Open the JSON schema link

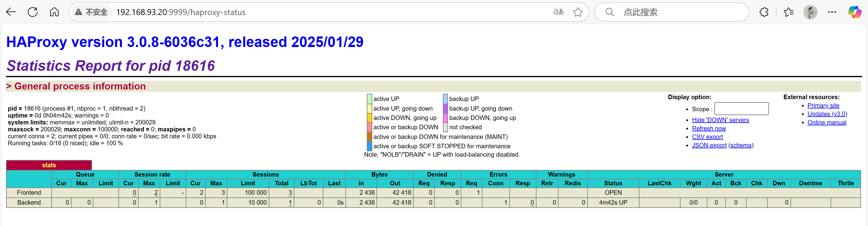(741, 145)
